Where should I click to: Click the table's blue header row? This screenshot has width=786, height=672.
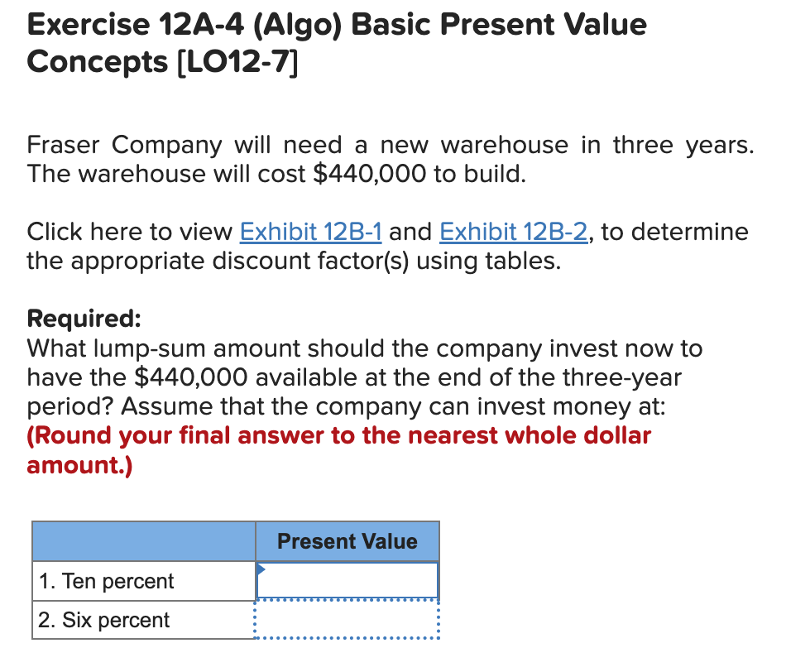pyautogui.click(x=141, y=541)
